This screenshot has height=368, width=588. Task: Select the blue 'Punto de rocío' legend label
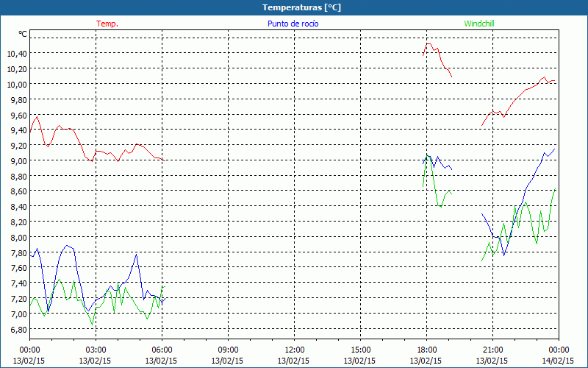[x=293, y=24]
